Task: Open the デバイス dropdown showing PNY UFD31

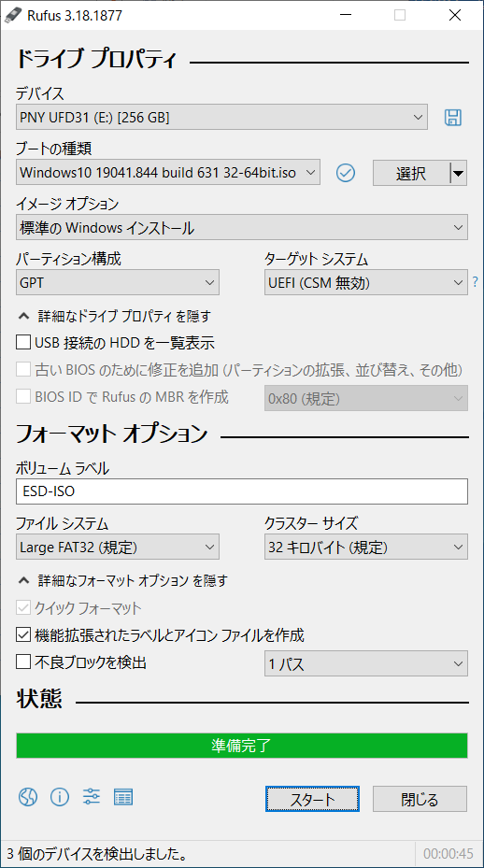Action: click(221, 117)
